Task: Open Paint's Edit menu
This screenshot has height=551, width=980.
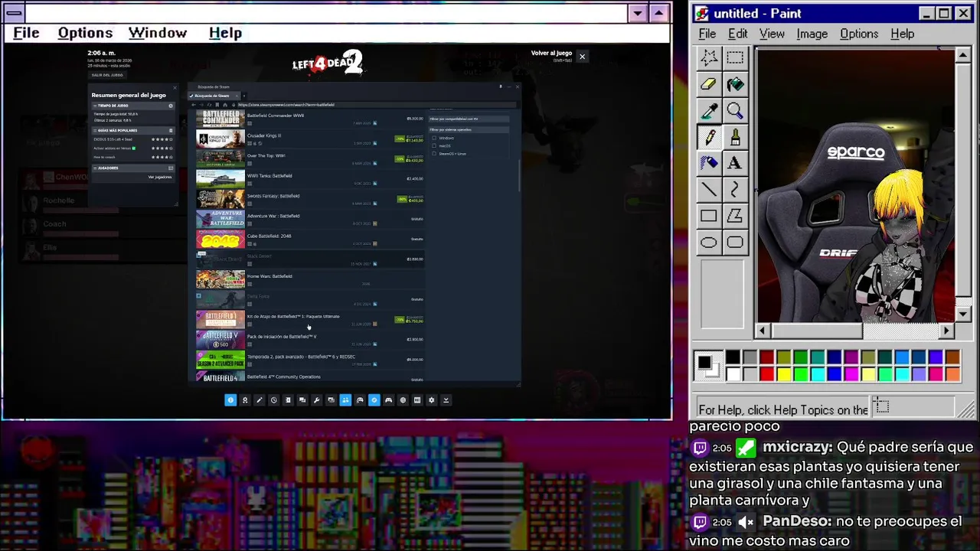Action: pyautogui.click(x=738, y=34)
